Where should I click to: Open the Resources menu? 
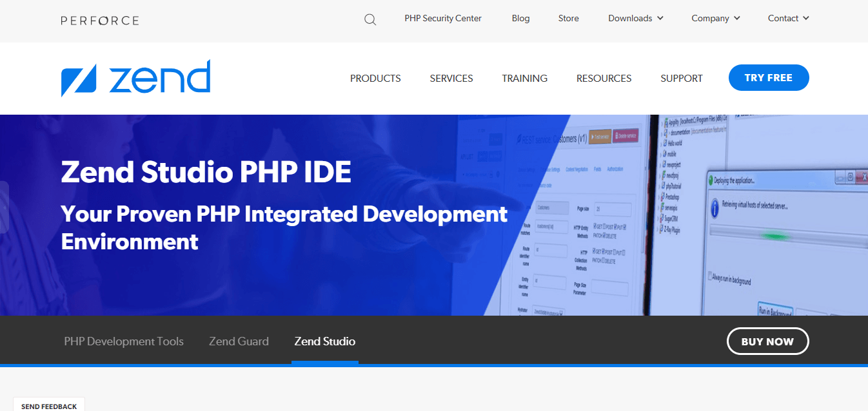point(604,79)
